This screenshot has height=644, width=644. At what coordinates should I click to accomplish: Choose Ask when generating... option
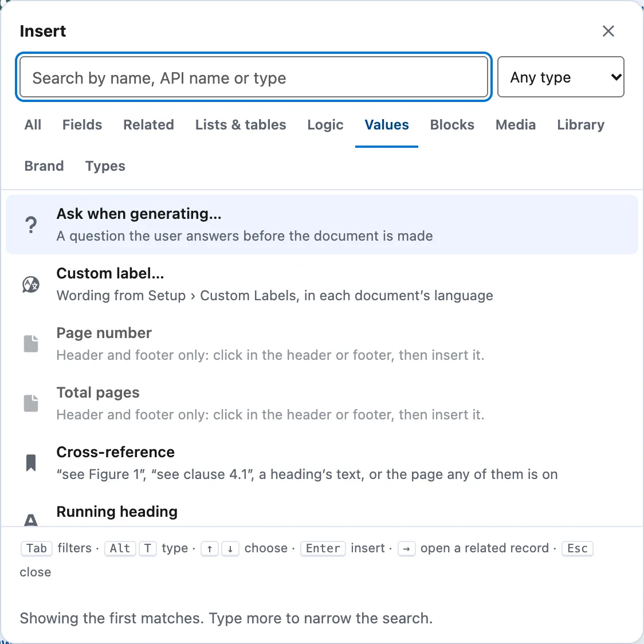click(x=321, y=225)
